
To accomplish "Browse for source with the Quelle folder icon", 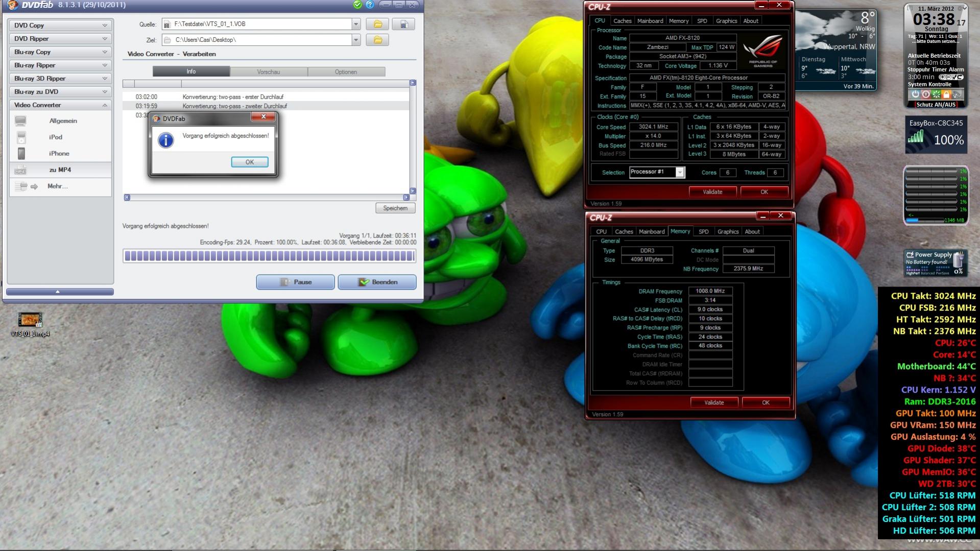I will point(377,24).
